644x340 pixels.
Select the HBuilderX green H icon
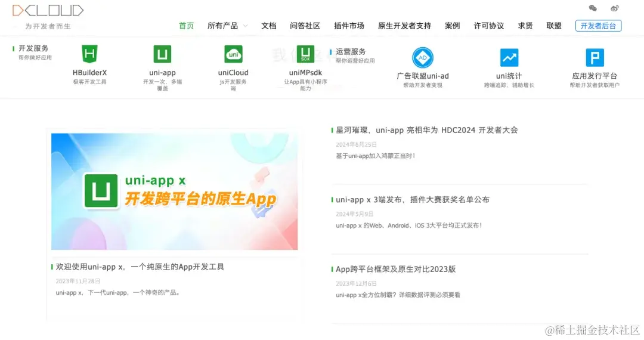coord(89,54)
